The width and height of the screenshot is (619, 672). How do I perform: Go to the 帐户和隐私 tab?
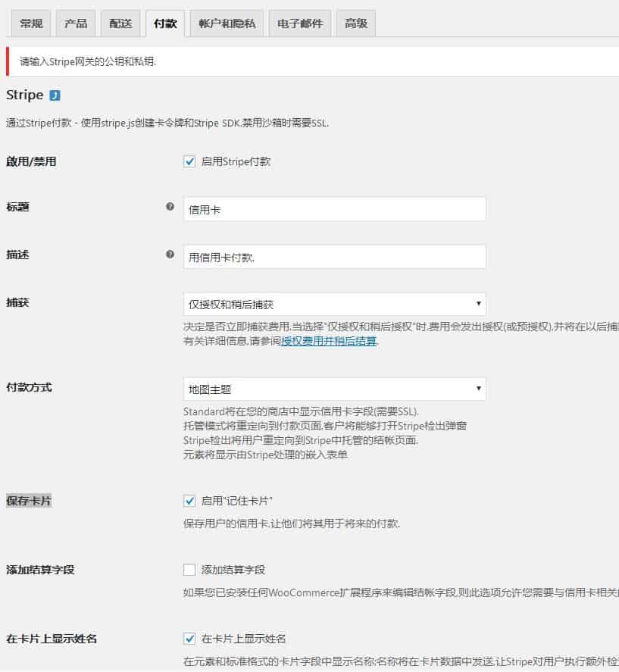tap(227, 23)
